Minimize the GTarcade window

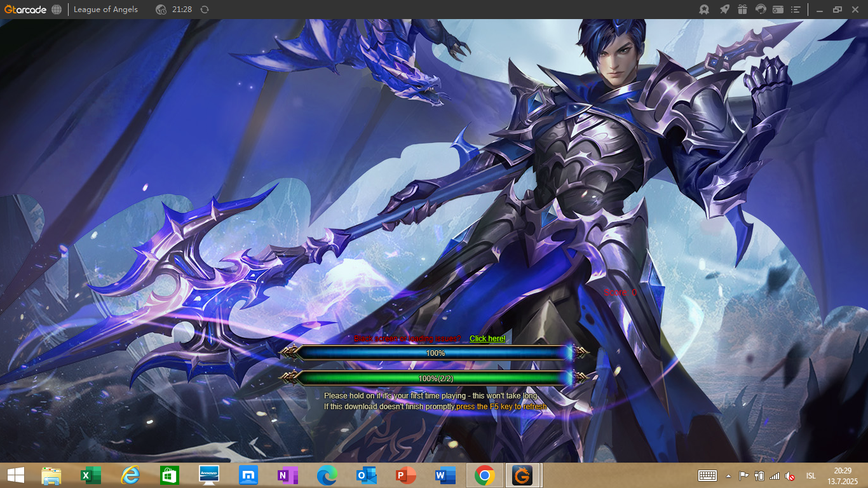[820, 10]
